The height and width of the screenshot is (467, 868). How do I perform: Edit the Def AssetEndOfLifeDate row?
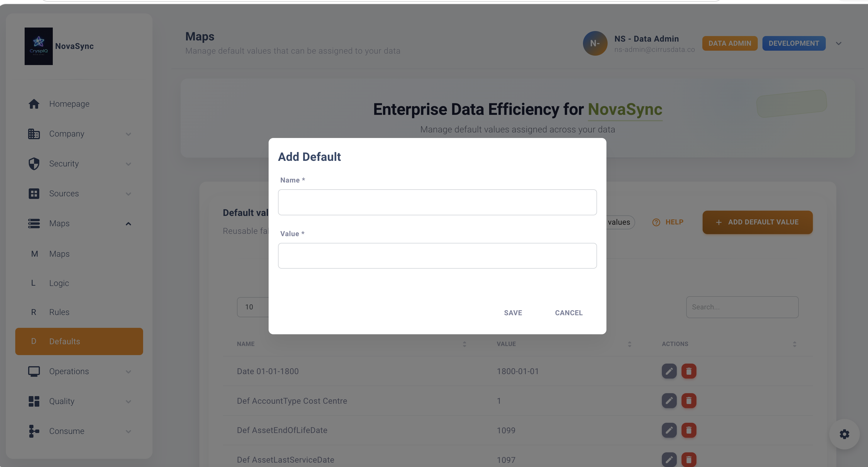click(x=669, y=430)
